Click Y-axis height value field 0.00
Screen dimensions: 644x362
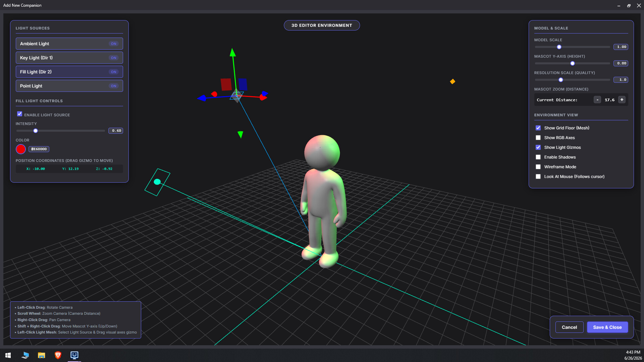[621, 63]
